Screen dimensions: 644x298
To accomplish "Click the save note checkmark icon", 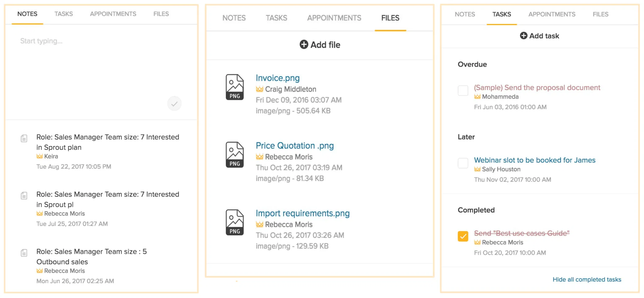I will coord(174,104).
